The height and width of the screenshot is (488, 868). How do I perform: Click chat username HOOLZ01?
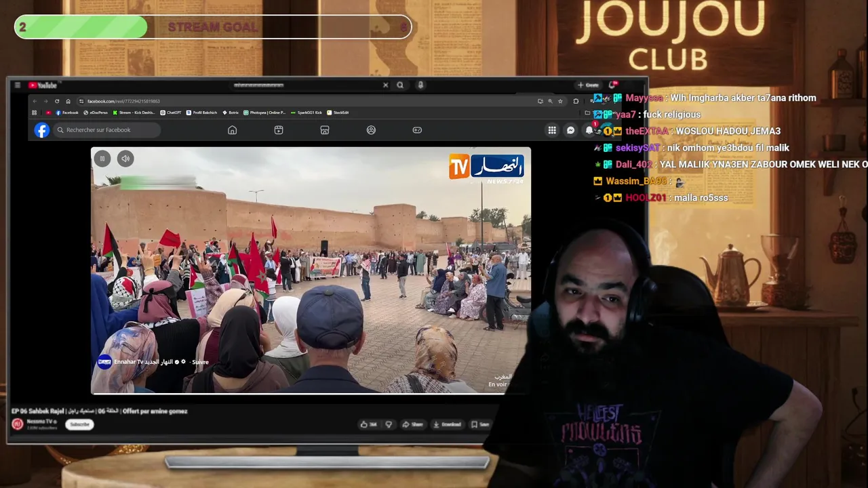tap(646, 197)
